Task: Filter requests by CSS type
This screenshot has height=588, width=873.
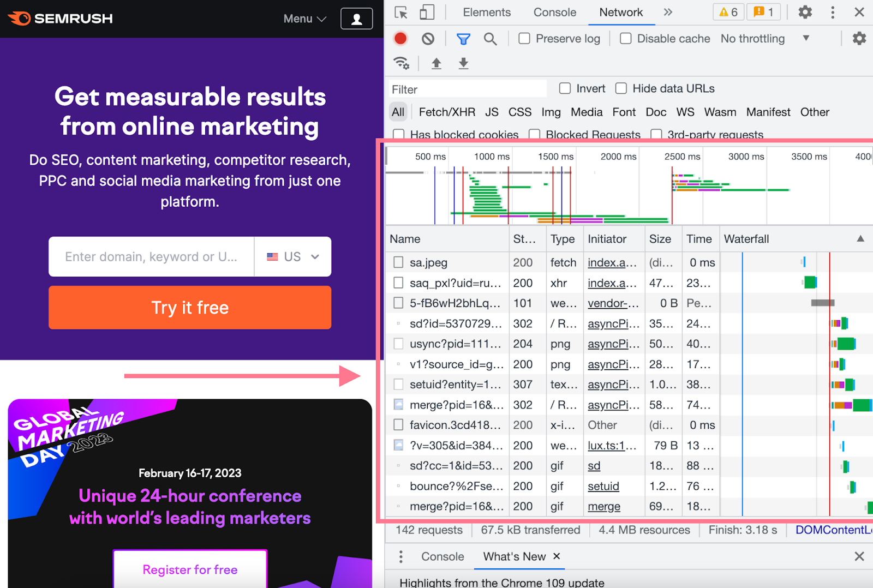Action: tap(519, 112)
